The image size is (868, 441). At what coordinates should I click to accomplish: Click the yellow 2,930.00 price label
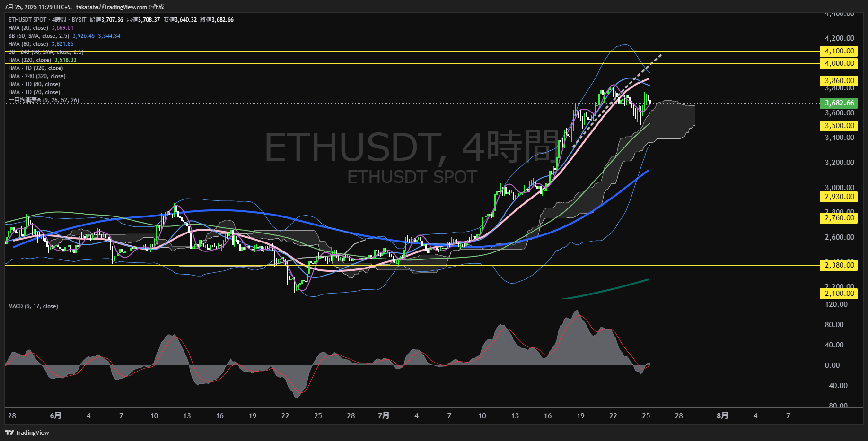pyautogui.click(x=840, y=197)
